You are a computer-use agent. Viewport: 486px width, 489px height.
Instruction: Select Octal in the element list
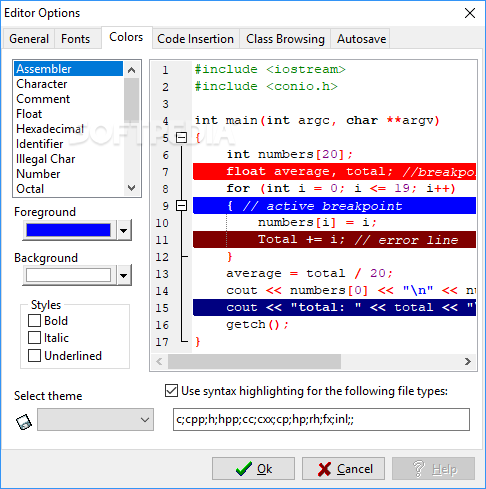click(69, 189)
